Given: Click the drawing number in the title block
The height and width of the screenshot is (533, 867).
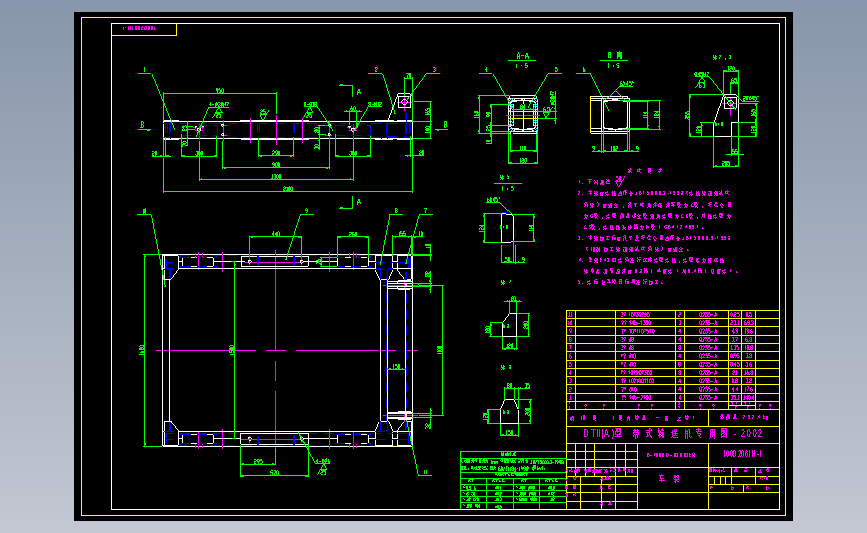Looking at the screenshot, I should click(743, 454).
